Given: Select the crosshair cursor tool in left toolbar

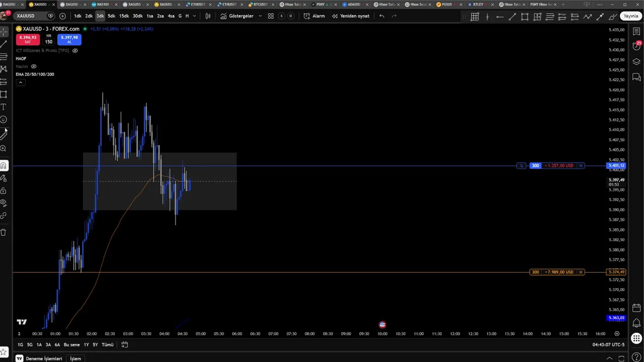Looking at the screenshot, I should (4, 32).
